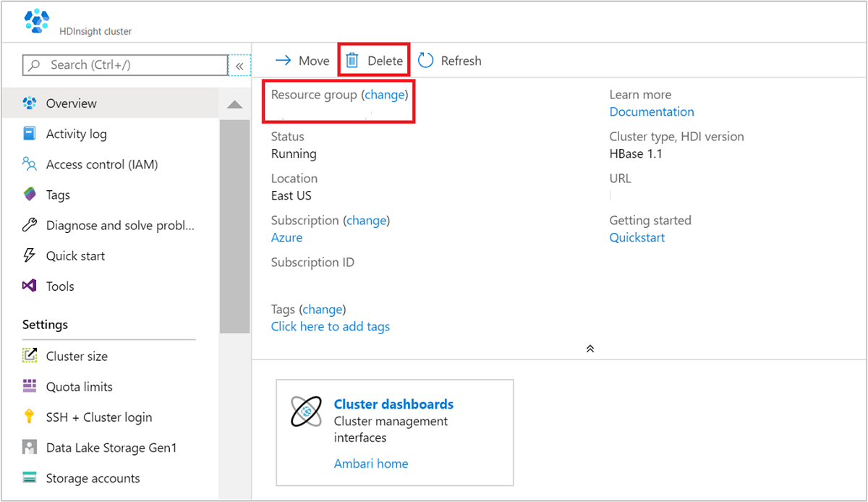868x502 pixels.
Task: Select Overview in the left menu
Action: [x=72, y=103]
